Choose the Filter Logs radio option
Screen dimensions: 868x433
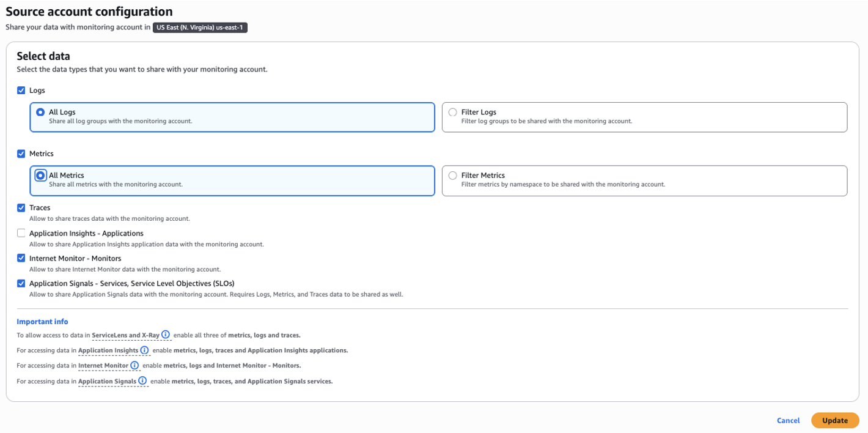coord(453,113)
